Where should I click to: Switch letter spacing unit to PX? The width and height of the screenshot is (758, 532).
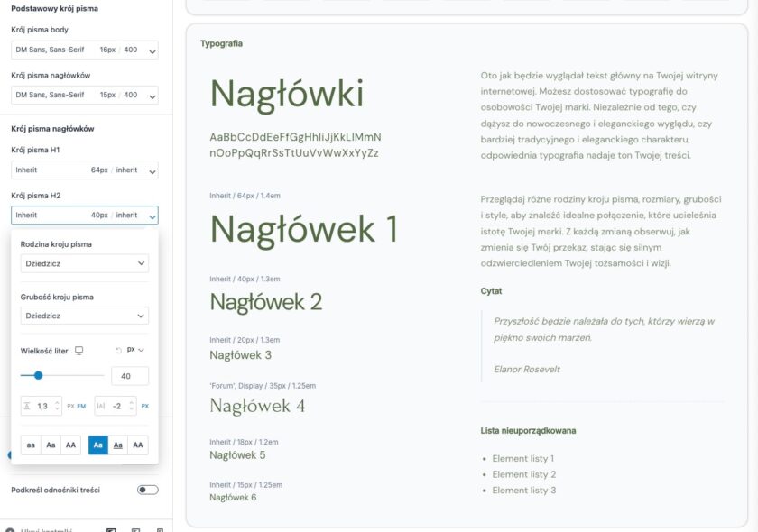144,407
